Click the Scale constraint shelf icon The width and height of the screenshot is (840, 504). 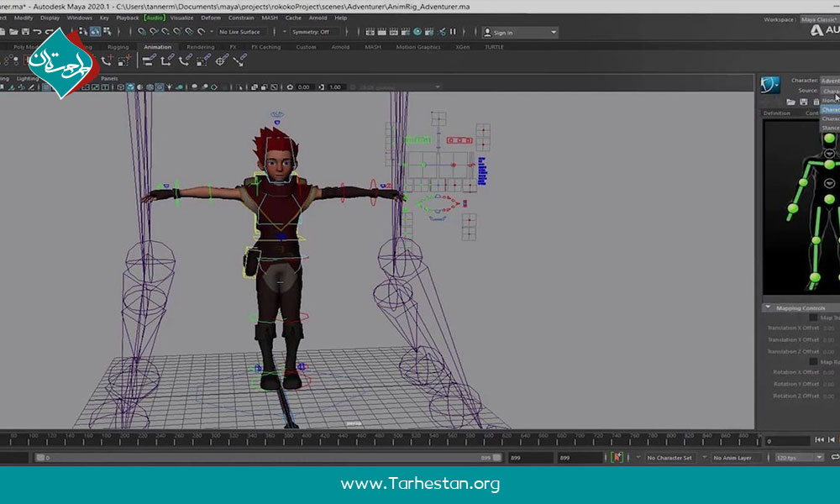(203, 60)
